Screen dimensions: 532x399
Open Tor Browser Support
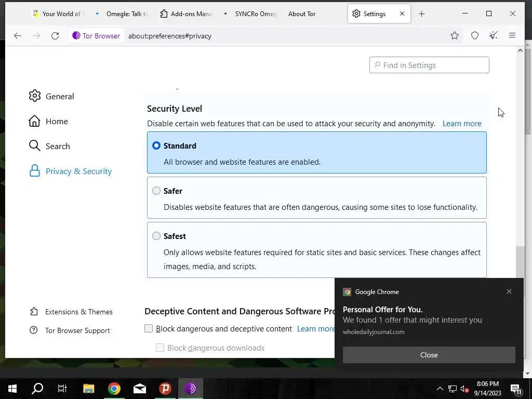70,330
